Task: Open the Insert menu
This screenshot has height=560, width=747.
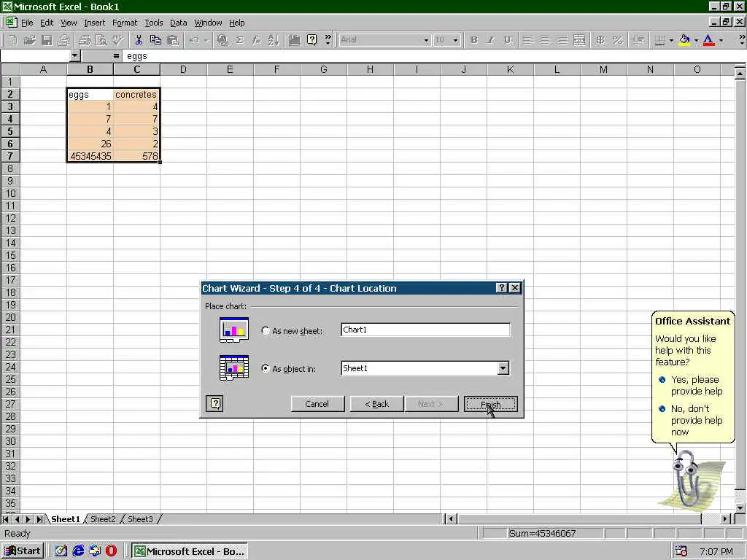Action: (94, 23)
